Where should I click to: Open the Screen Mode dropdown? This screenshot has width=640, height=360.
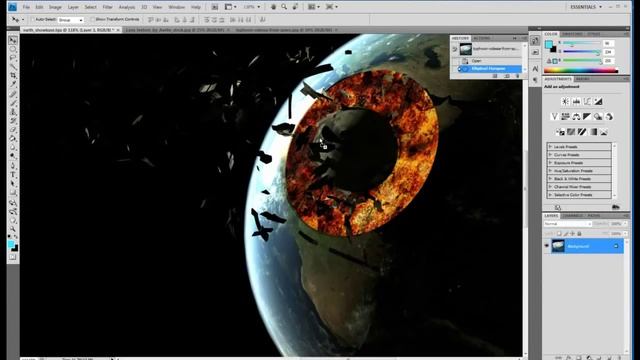(x=331, y=7)
